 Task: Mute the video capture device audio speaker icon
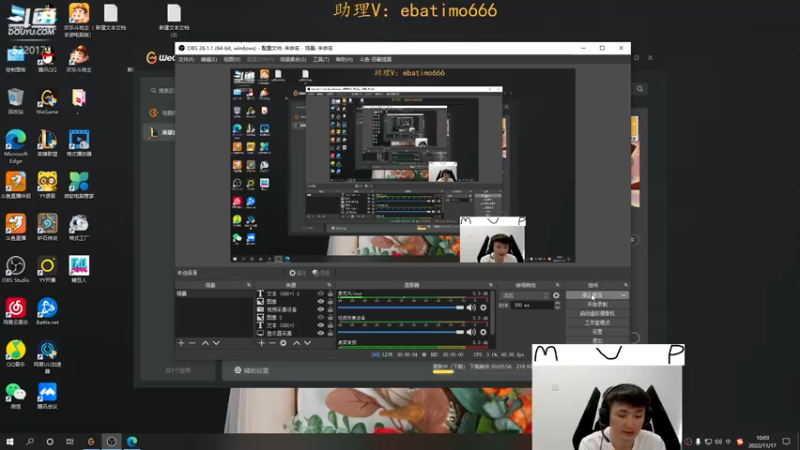click(x=471, y=332)
